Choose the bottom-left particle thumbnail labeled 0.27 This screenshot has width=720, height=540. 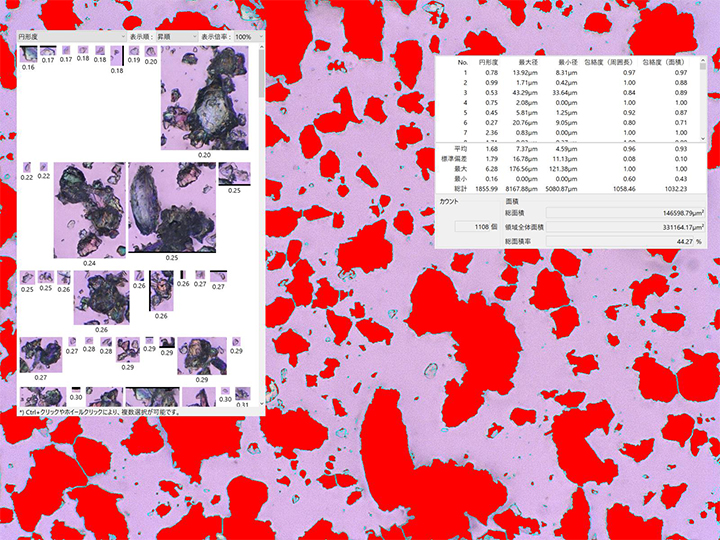(40, 354)
